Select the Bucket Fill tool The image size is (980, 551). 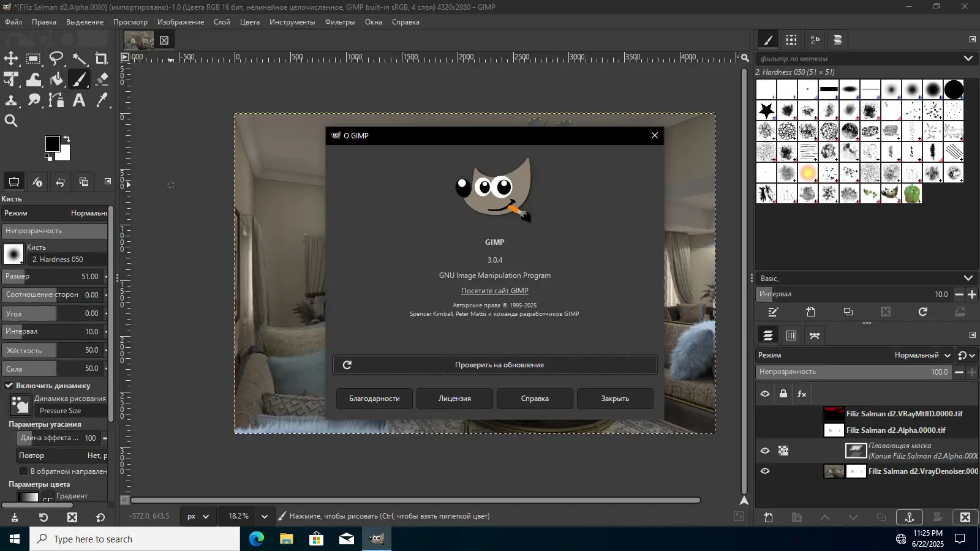tap(56, 80)
